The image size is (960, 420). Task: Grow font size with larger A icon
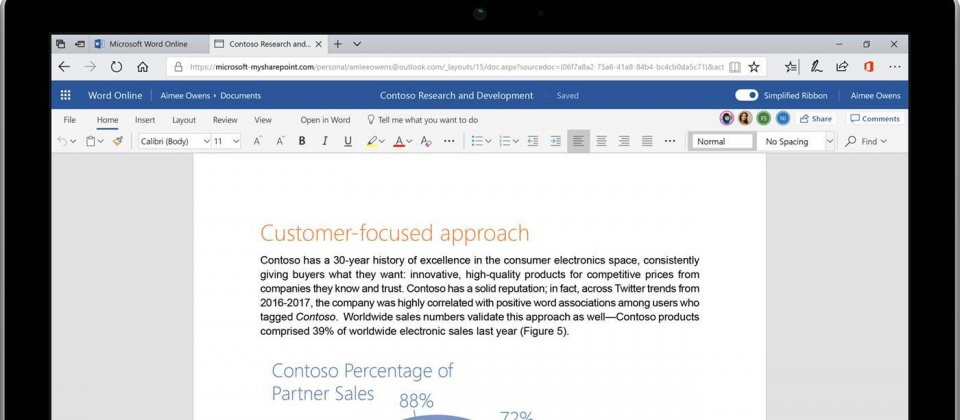point(258,141)
